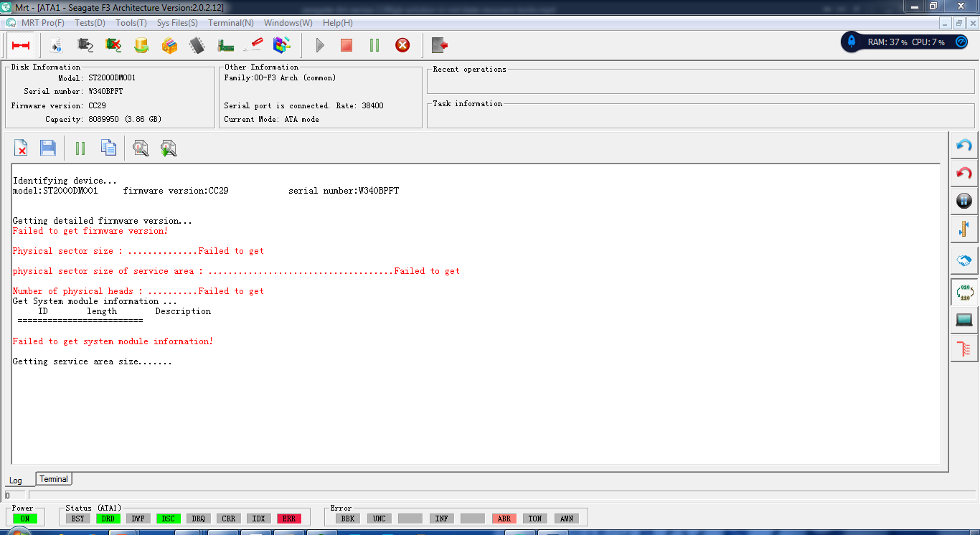The image size is (980, 535).
Task: Click the blue handshake icon in the sidebar
Action: tap(964, 261)
